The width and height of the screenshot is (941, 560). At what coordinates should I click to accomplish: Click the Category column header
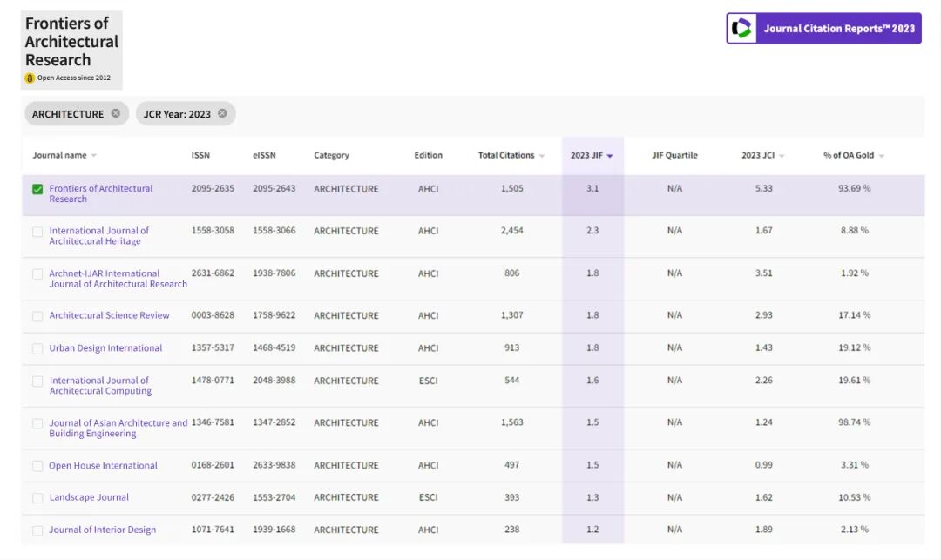tap(331, 155)
